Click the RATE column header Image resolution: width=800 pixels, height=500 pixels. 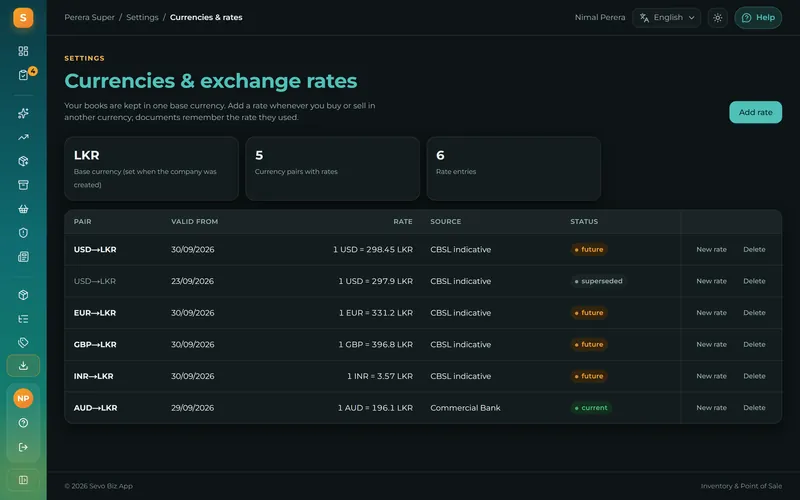[x=403, y=221]
